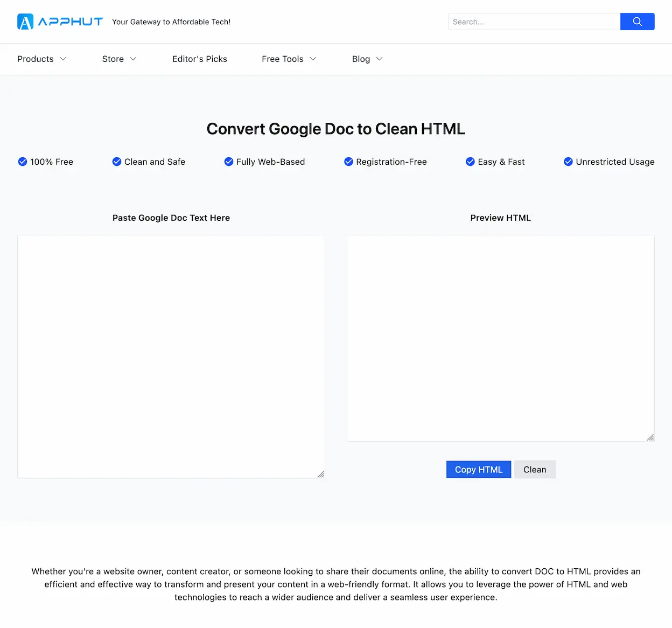
Task: Select Editor's Picks in the navigation
Action: (x=200, y=59)
